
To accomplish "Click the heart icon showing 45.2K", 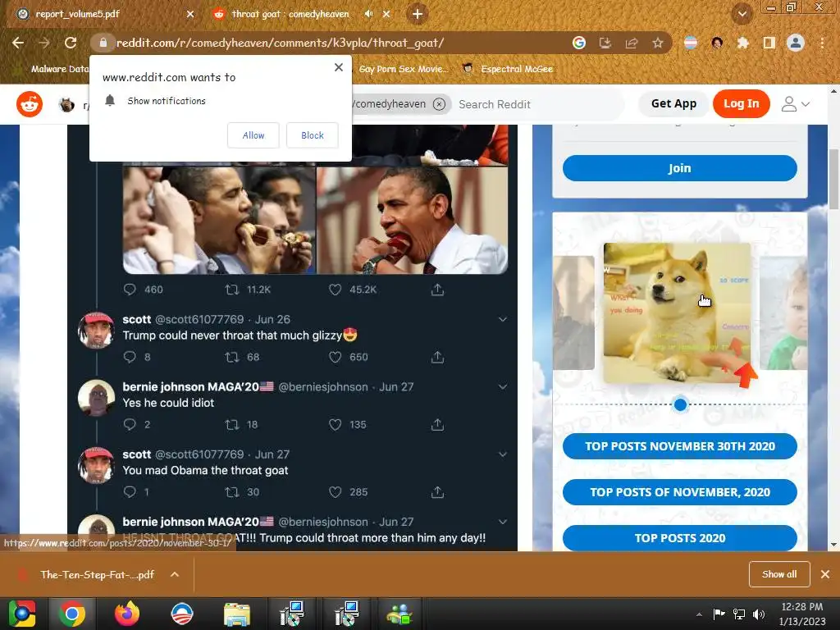I will coord(335,290).
